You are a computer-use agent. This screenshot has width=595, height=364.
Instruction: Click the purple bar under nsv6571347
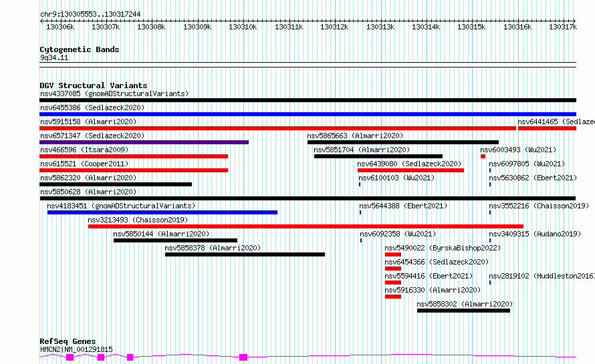pyautogui.click(x=144, y=142)
